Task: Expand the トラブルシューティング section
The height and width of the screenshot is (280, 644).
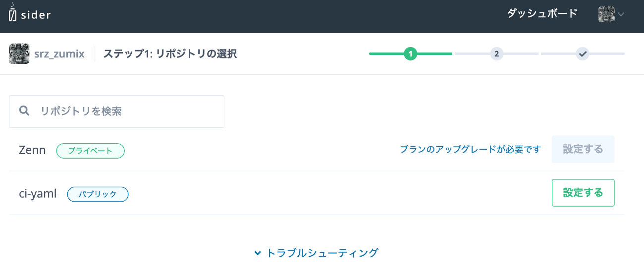Action: coord(316,253)
